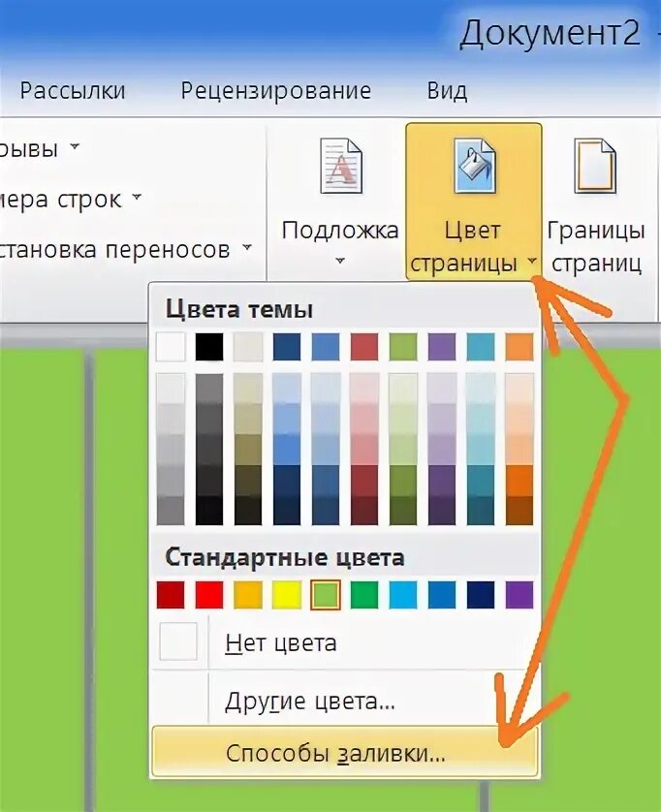Choose purple standard color swatch
Viewport: 661px width, 812px height.
point(519,595)
